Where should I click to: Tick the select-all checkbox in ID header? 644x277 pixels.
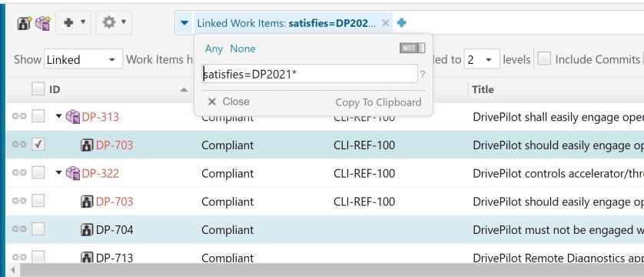tap(38, 88)
